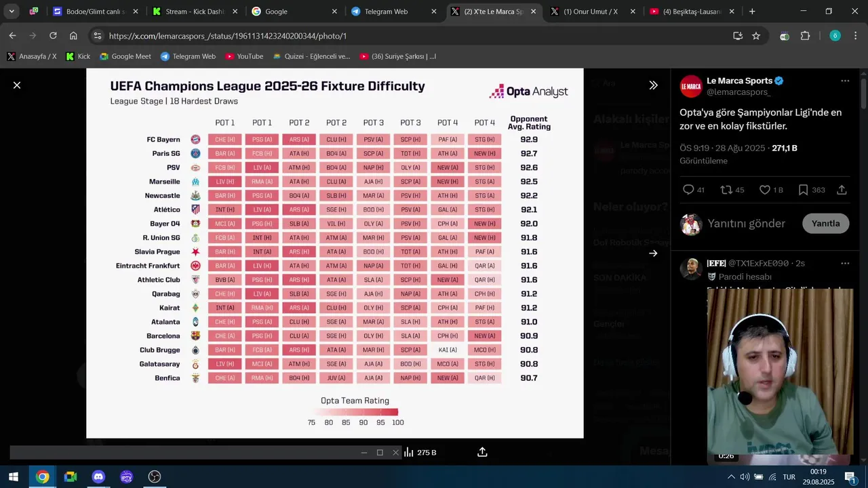
Task: Open the Windows Start menu
Action: tap(14, 476)
